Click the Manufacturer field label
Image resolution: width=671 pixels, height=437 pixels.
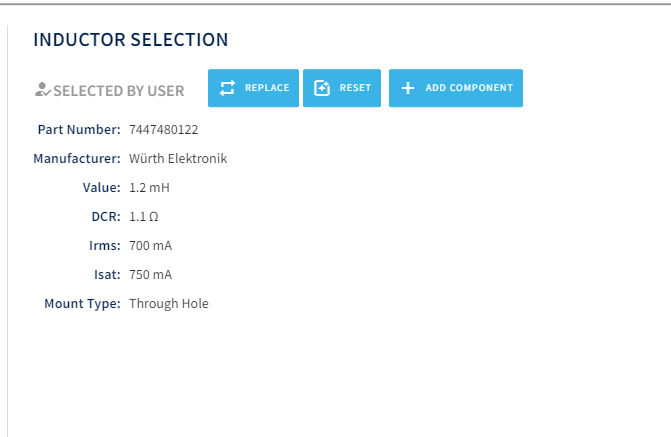point(77,159)
